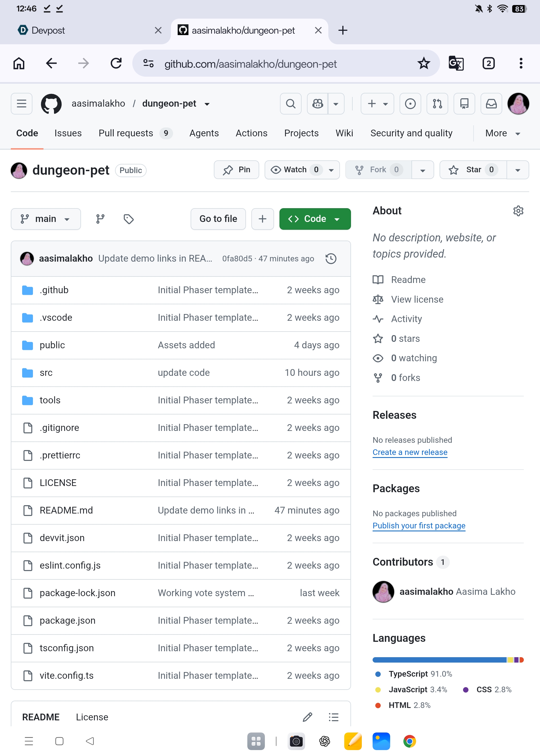This screenshot has height=756, width=540.
Task: Pin the dungeon-pet repository
Action: tap(237, 170)
